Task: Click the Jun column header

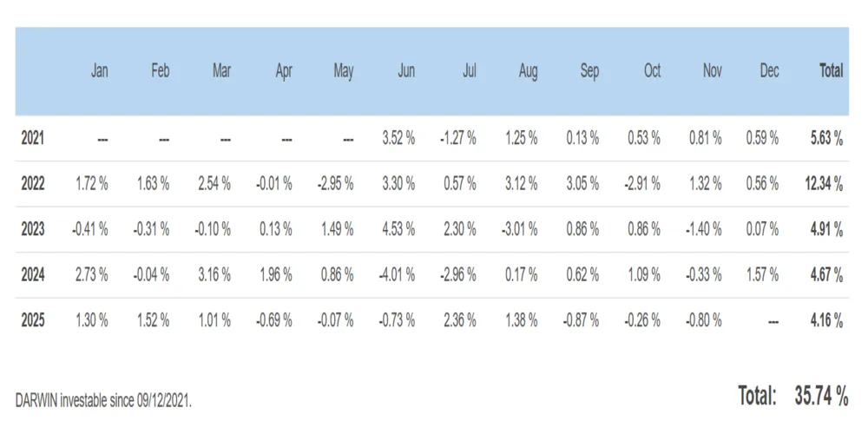Action: pyautogui.click(x=405, y=71)
